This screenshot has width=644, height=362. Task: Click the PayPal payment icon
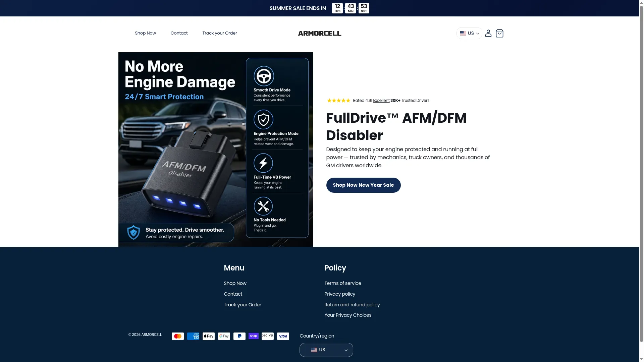pyautogui.click(x=239, y=336)
